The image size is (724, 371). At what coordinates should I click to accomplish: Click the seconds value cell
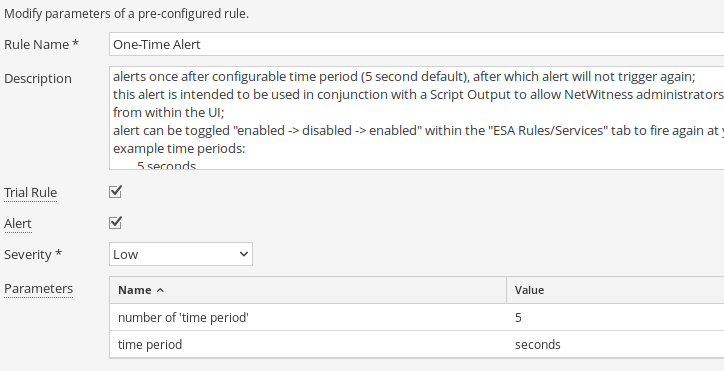click(615, 345)
